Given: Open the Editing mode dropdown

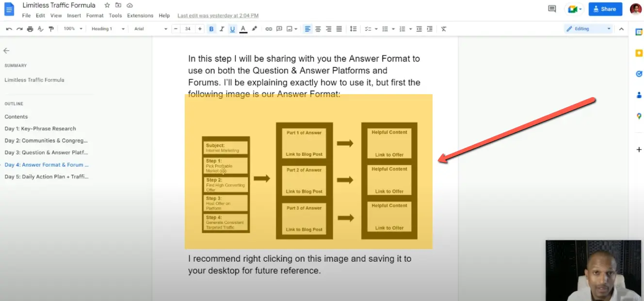Looking at the screenshot, I should 587,29.
